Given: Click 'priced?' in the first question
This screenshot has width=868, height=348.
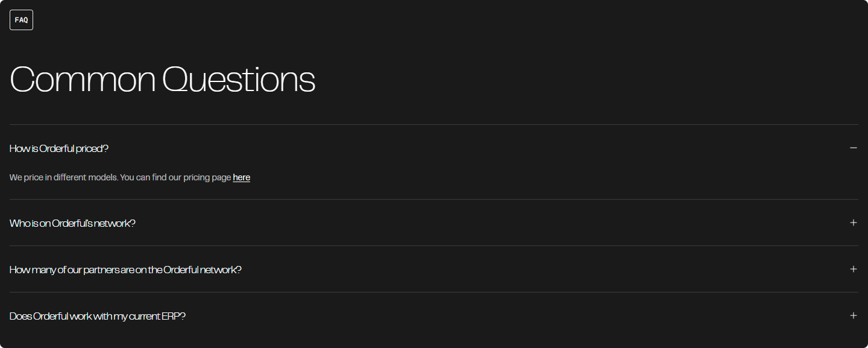Looking at the screenshot, I should point(93,148).
